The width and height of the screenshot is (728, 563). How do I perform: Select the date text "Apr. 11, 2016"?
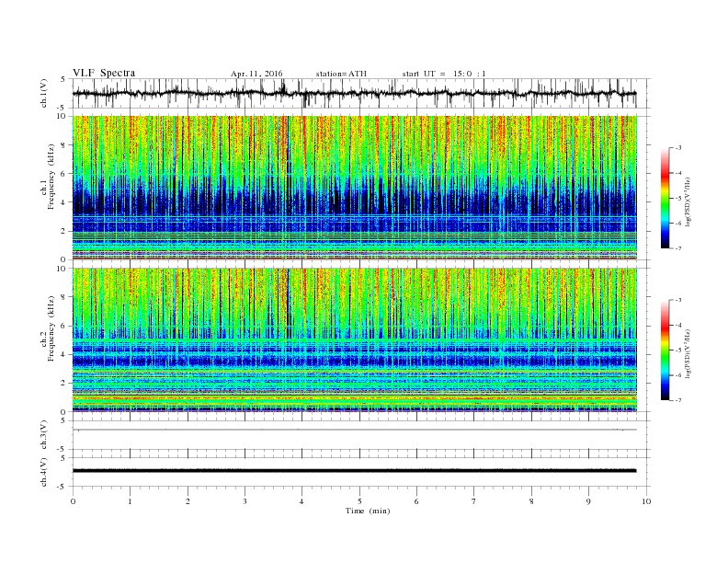[256, 74]
